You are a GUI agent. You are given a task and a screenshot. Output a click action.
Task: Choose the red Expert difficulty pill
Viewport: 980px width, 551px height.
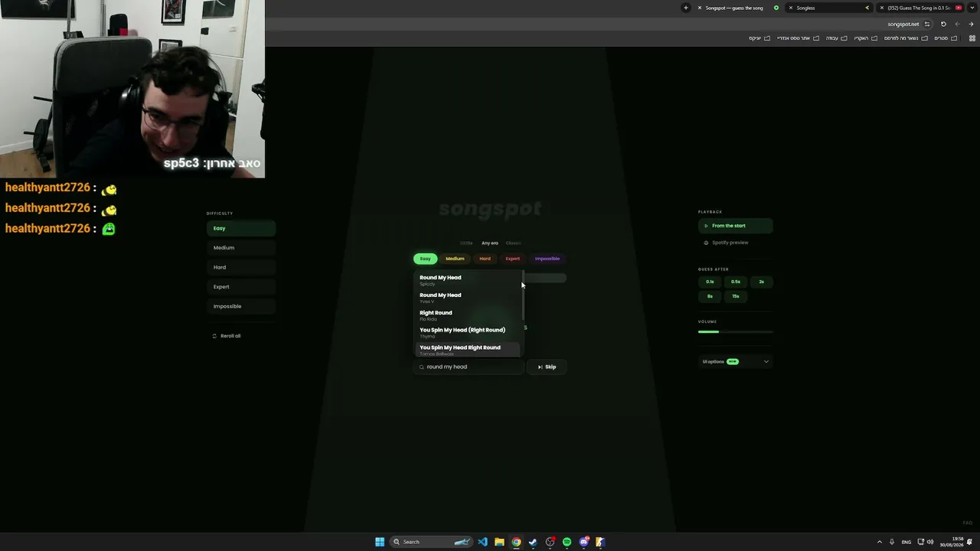(x=513, y=259)
